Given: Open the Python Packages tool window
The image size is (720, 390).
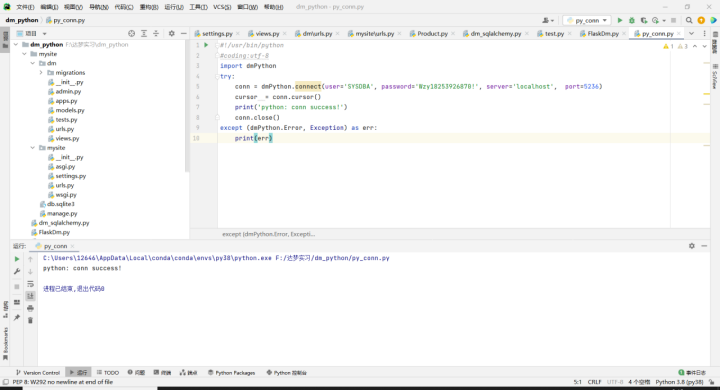Looking at the screenshot, I should 231,373.
